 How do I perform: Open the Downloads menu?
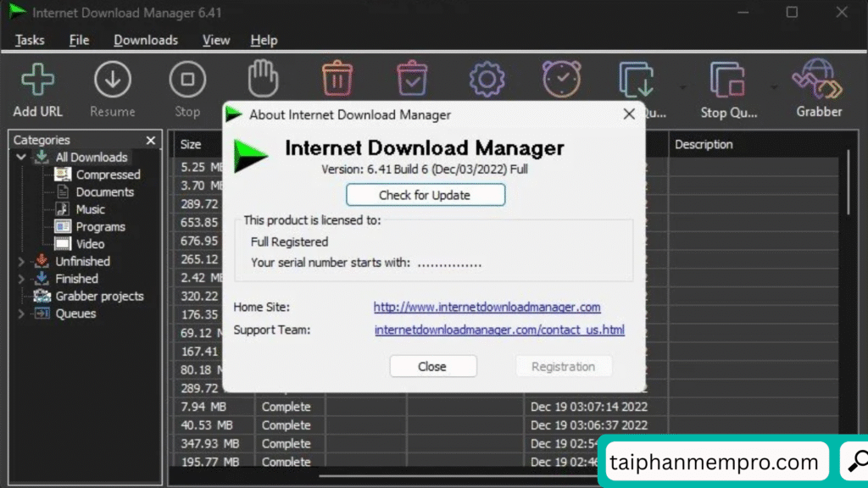point(146,40)
